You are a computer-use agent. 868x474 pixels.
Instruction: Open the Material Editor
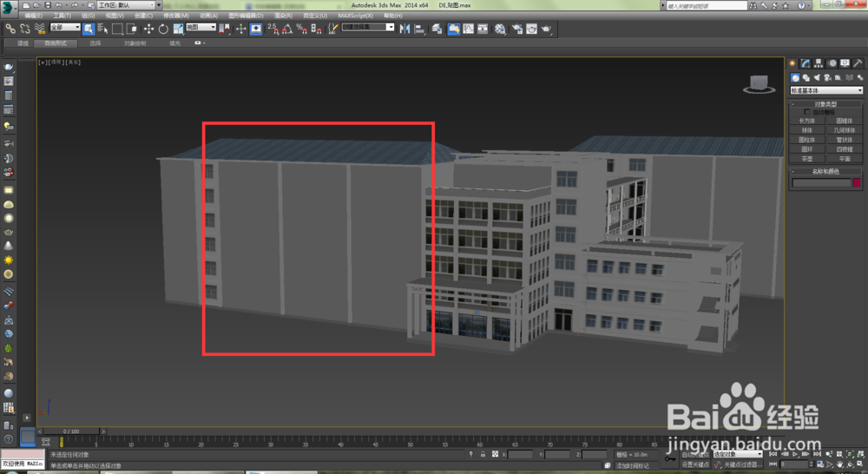(501, 29)
